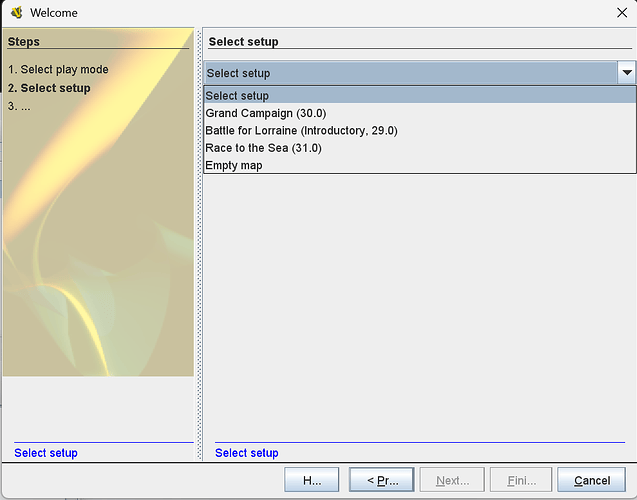Click step 2. Select setup in the Steps list

(x=49, y=88)
